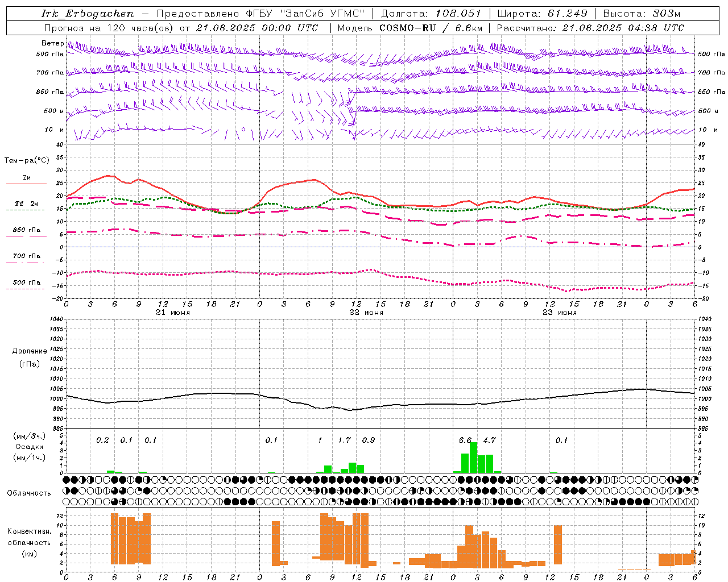Click the tallest green precipitation bar

point(473,458)
